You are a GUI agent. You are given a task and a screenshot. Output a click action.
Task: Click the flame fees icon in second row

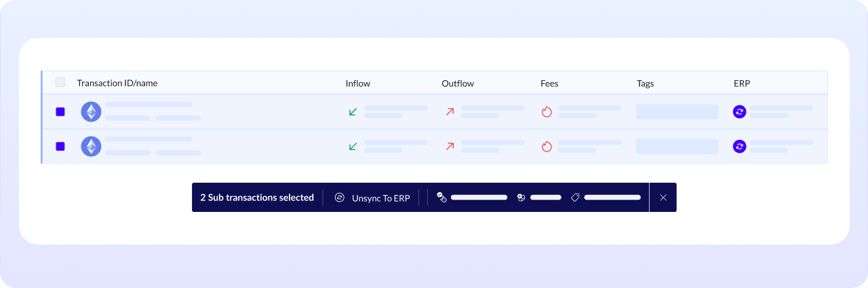coord(547,146)
